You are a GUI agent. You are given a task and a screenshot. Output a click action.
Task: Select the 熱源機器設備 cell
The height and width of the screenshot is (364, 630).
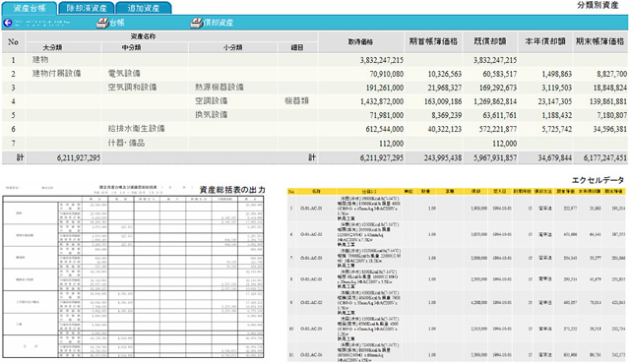pos(220,88)
